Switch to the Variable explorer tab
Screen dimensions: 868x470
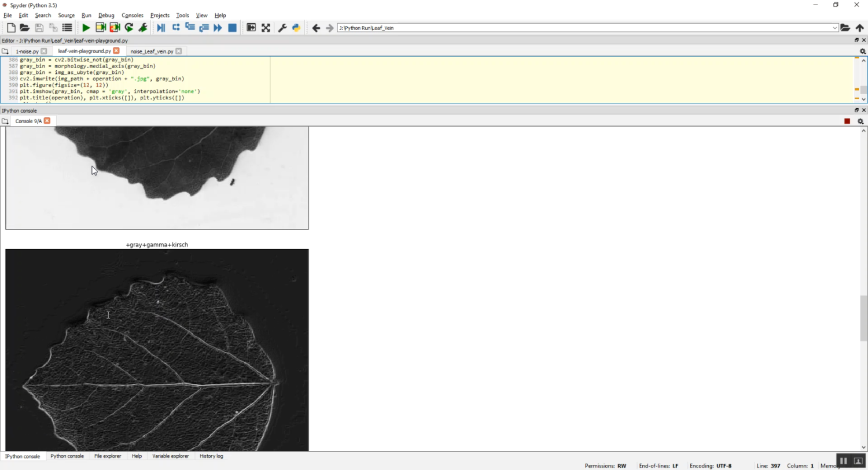170,456
